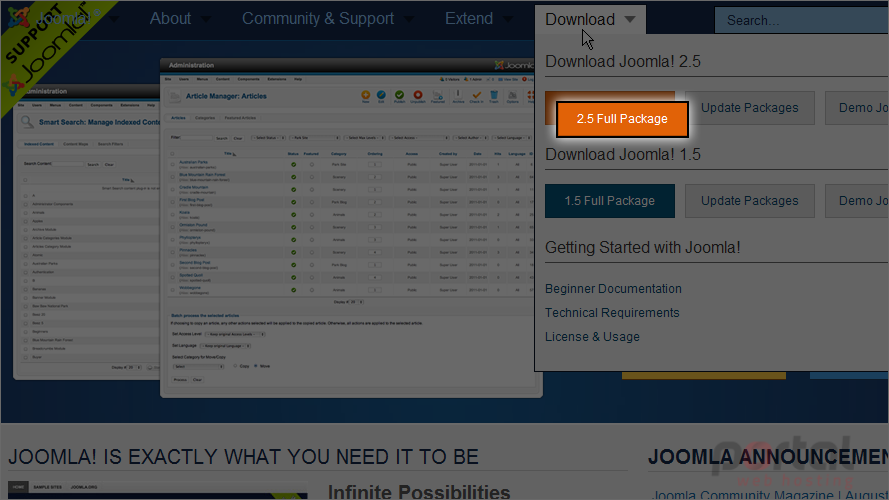The image size is (889, 500).
Task: Click the Article Manager administration screenshot slide
Action: pos(351,227)
